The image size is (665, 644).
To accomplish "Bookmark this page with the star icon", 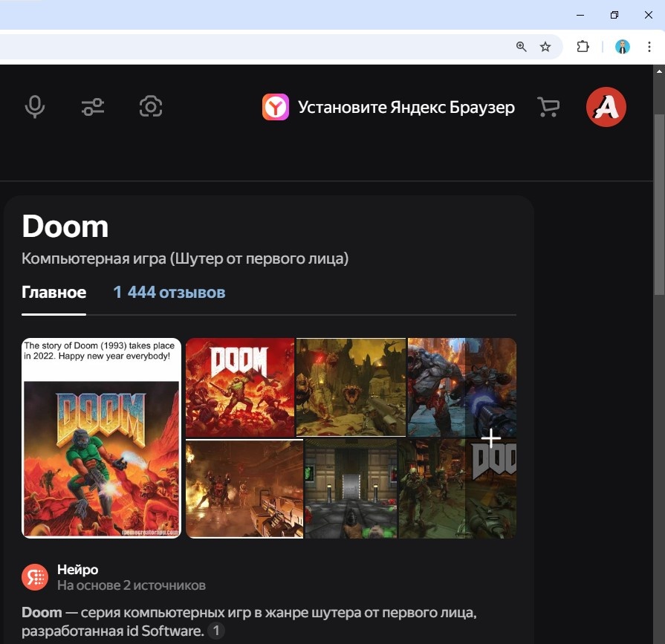I will coord(545,47).
